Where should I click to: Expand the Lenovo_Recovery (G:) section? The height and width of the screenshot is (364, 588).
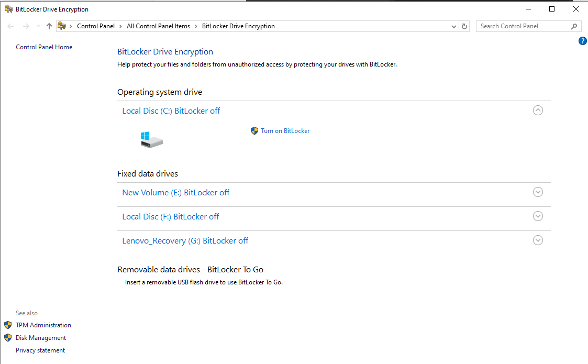[x=538, y=240]
